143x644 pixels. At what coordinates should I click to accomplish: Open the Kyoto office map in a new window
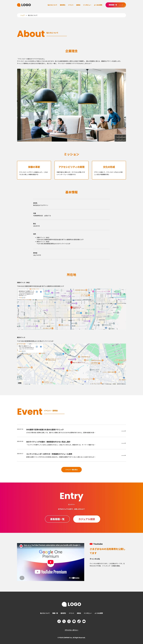pos(37,292)
